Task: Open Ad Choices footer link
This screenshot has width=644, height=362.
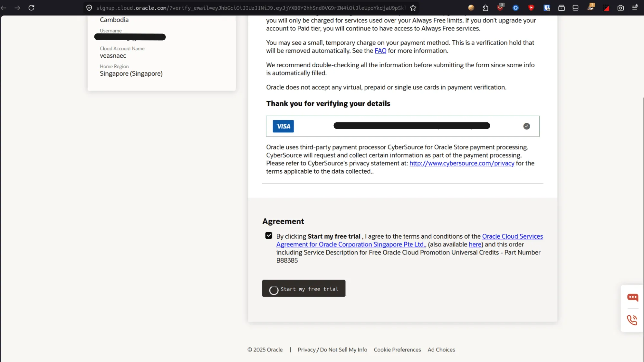Action: pyautogui.click(x=441, y=350)
